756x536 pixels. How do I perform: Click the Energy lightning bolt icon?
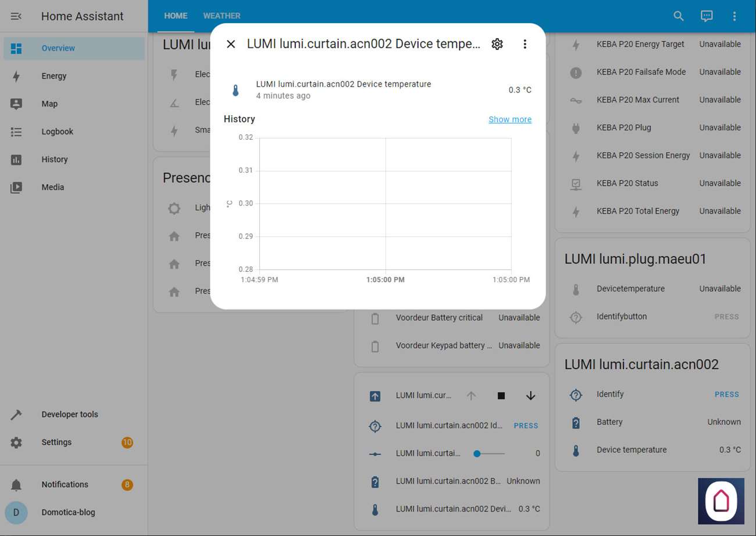click(16, 76)
